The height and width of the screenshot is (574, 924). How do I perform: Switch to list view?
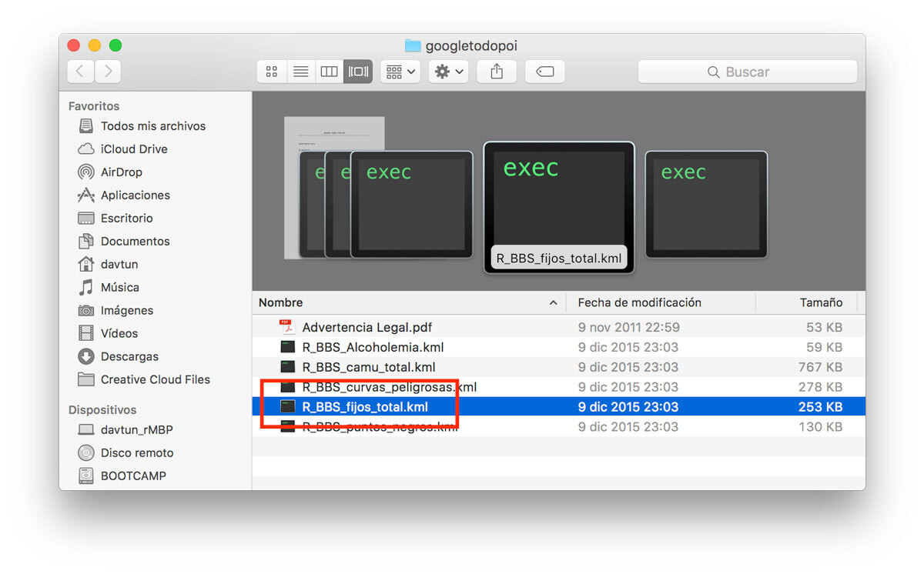[300, 72]
